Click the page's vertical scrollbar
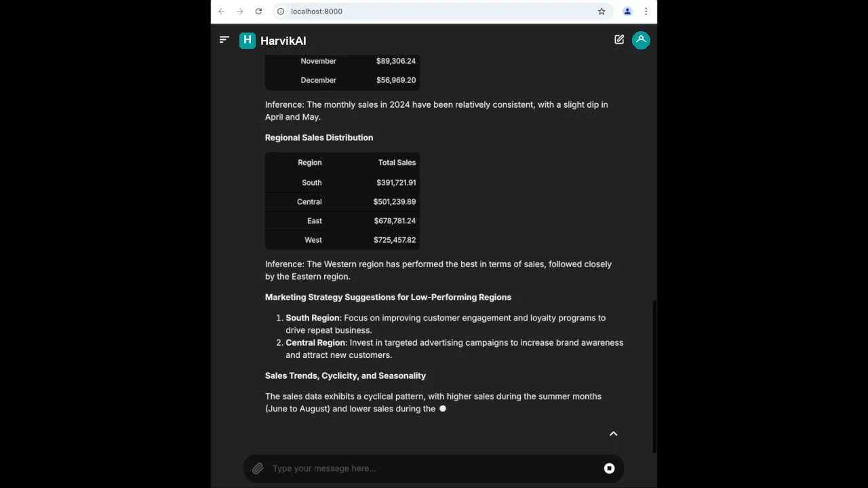 654,376
